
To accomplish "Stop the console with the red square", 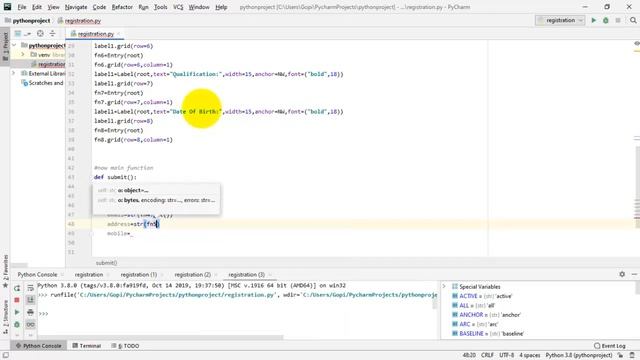I will pyautogui.click(x=17, y=300).
